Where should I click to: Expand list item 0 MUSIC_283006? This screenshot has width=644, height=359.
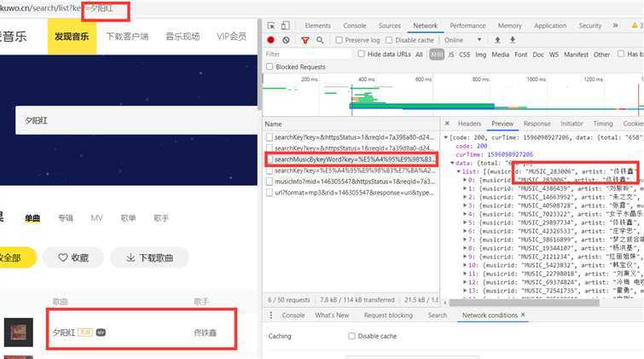[465, 180]
